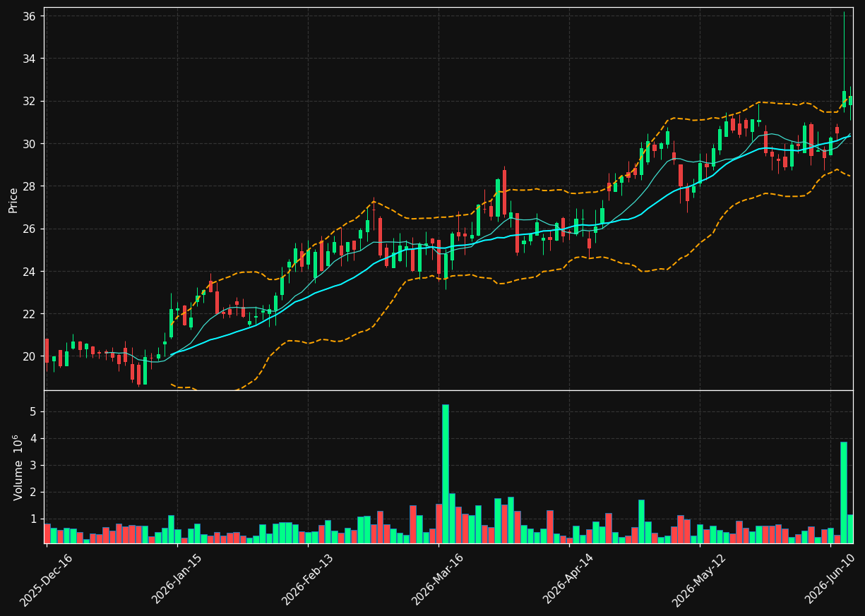Viewport: 865px width, 616px height.
Task: Click the 2025-Dec-16 date label
Action: 46,579
